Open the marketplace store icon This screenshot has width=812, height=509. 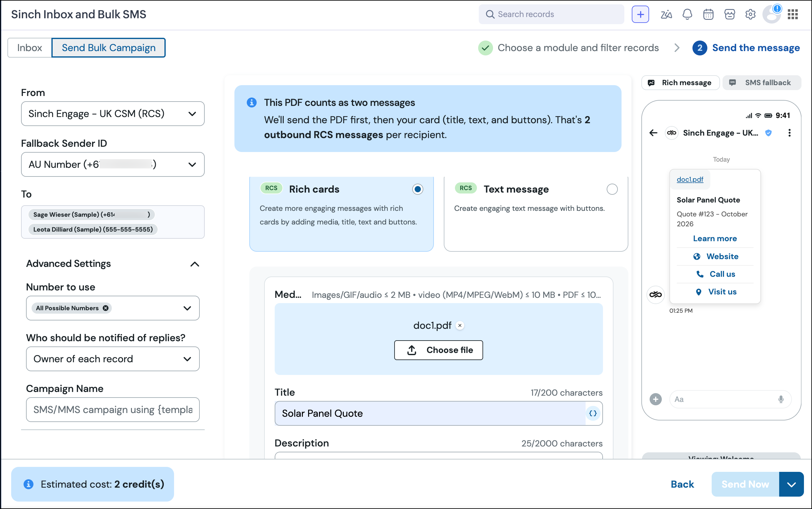coord(730,14)
